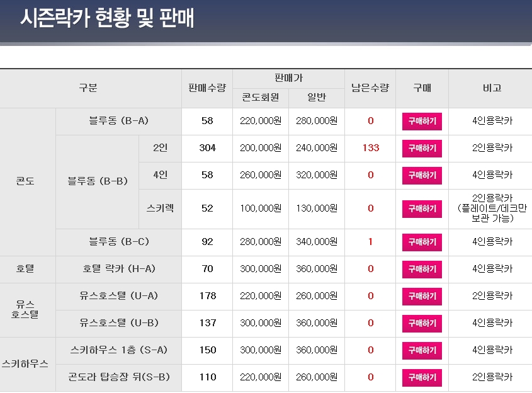
Task: Click the 호텔 락카 (H-A) row label
Action: pyautogui.click(x=119, y=269)
